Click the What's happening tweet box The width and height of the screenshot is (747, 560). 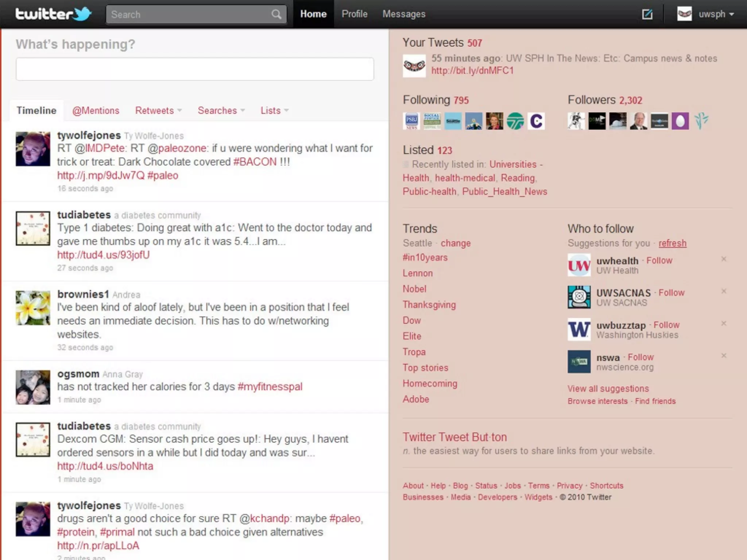(195, 69)
